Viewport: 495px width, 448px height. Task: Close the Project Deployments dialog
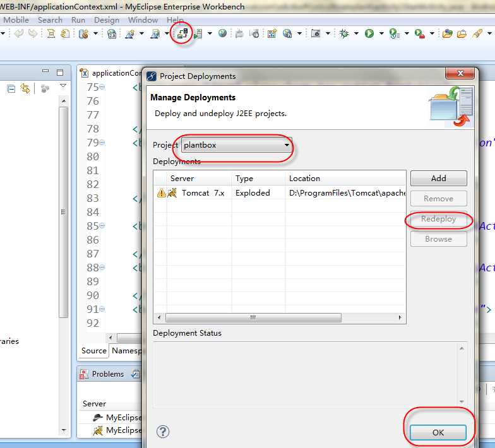pyautogui.click(x=460, y=73)
